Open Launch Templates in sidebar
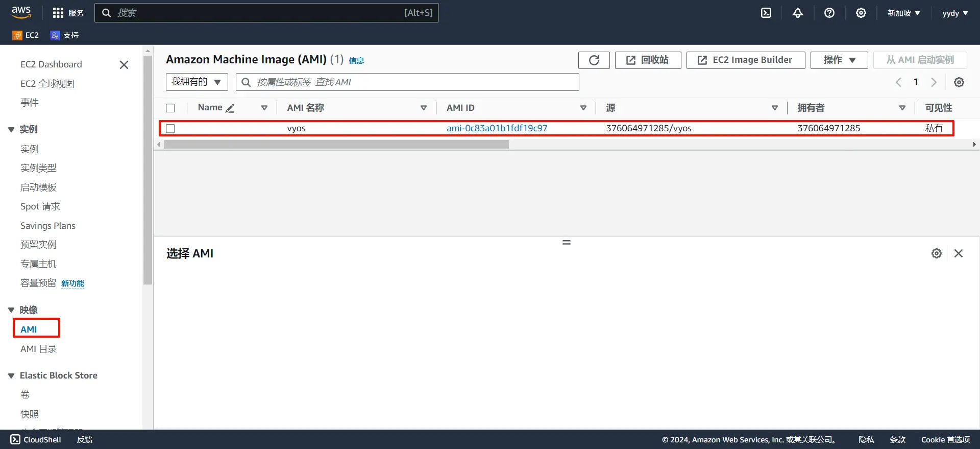Viewport: 980px width, 449px height. point(38,187)
